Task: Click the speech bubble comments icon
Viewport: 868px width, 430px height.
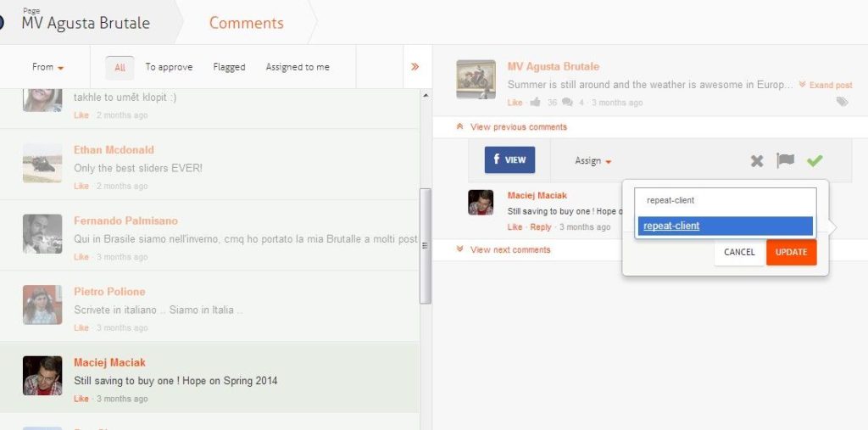Action: [x=567, y=103]
